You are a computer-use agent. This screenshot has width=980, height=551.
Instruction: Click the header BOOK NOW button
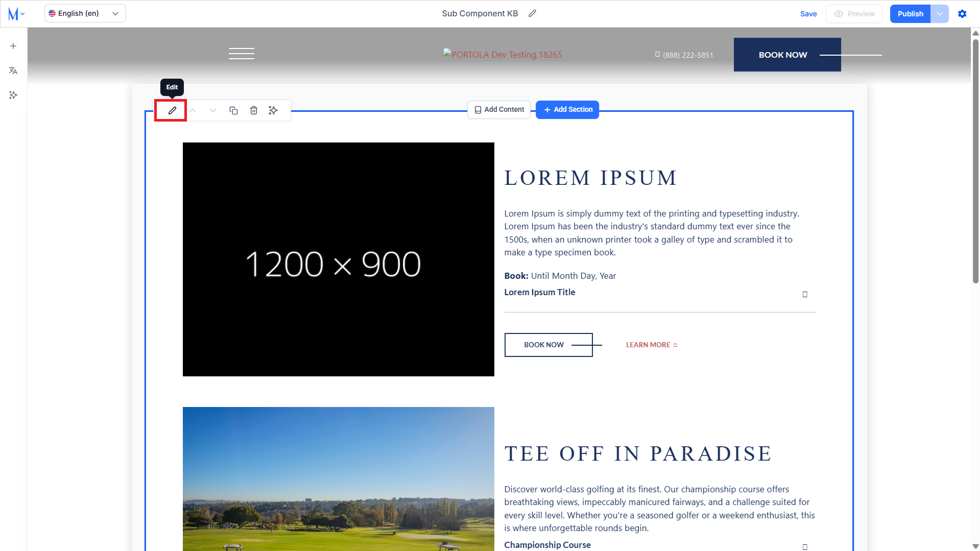tap(787, 55)
